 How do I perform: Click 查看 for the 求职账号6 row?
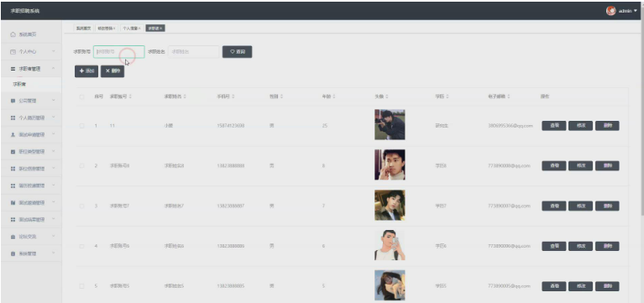(554, 246)
